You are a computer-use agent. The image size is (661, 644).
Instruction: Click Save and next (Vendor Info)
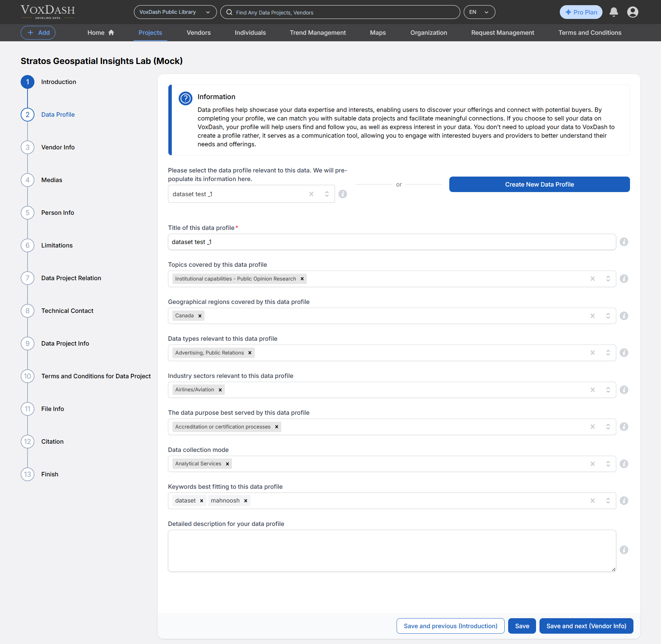coord(586,626)
